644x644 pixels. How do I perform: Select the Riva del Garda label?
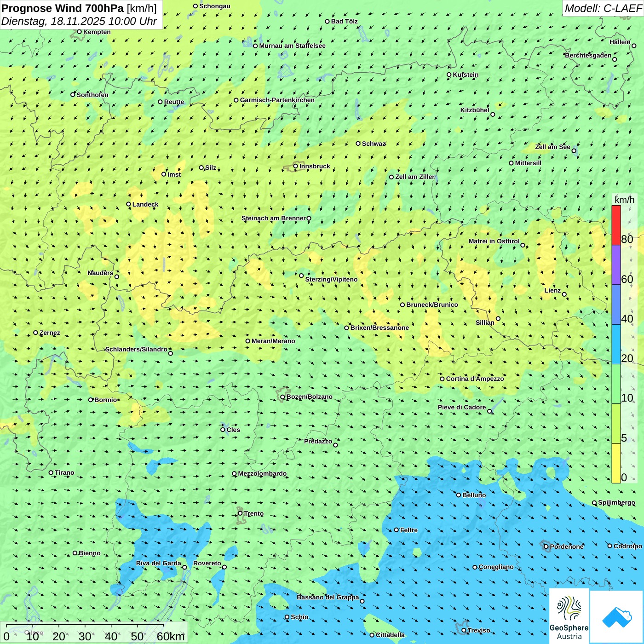pyautogui.click(x=158, y=563)
